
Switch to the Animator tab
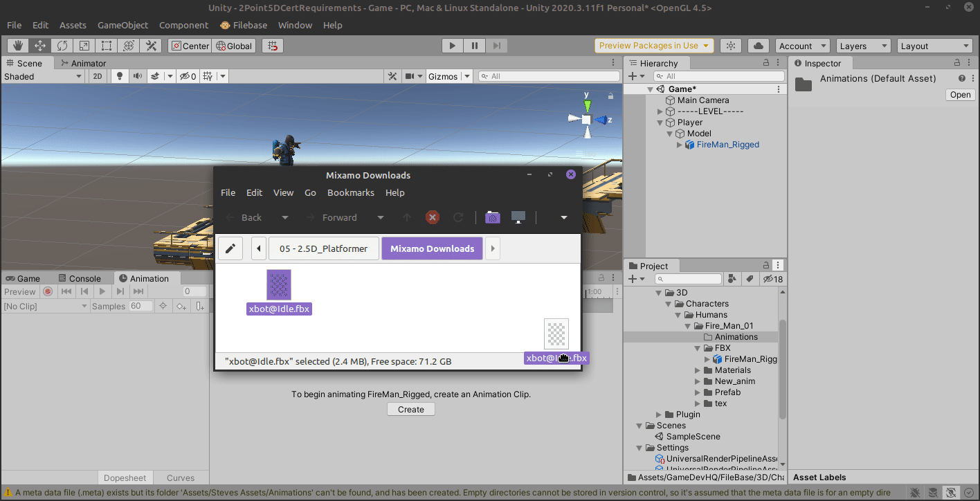83,63
